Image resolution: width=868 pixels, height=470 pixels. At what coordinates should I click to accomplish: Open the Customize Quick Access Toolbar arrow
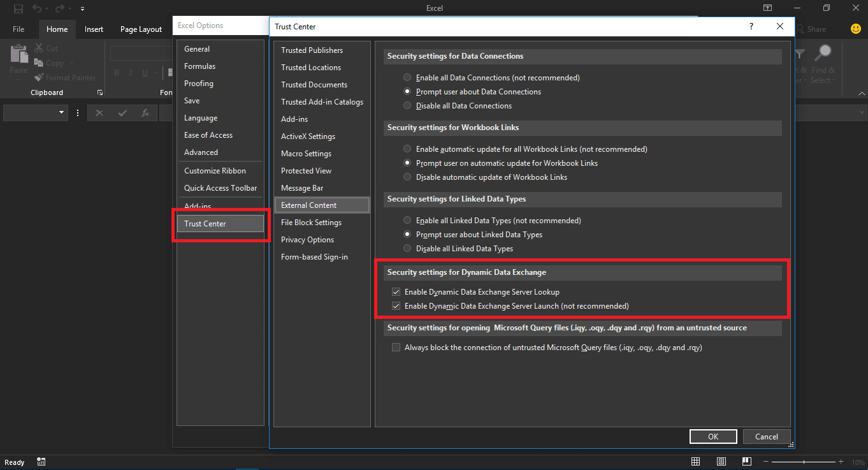[83, 9]
